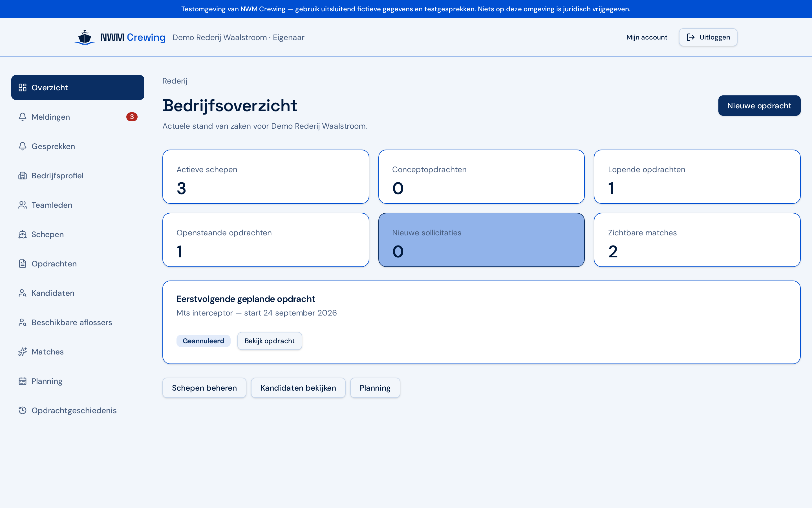The width and height of the screenshot is (812, 508).
Task: Click the NWM Crewing ship logo
Action: tap(85, 37)
